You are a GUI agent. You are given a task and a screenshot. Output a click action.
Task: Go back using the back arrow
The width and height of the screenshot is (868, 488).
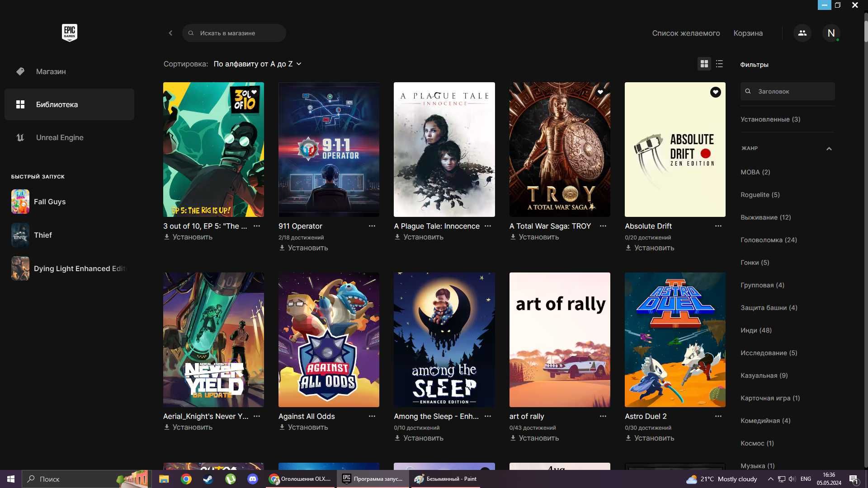[x=170, y=33]
